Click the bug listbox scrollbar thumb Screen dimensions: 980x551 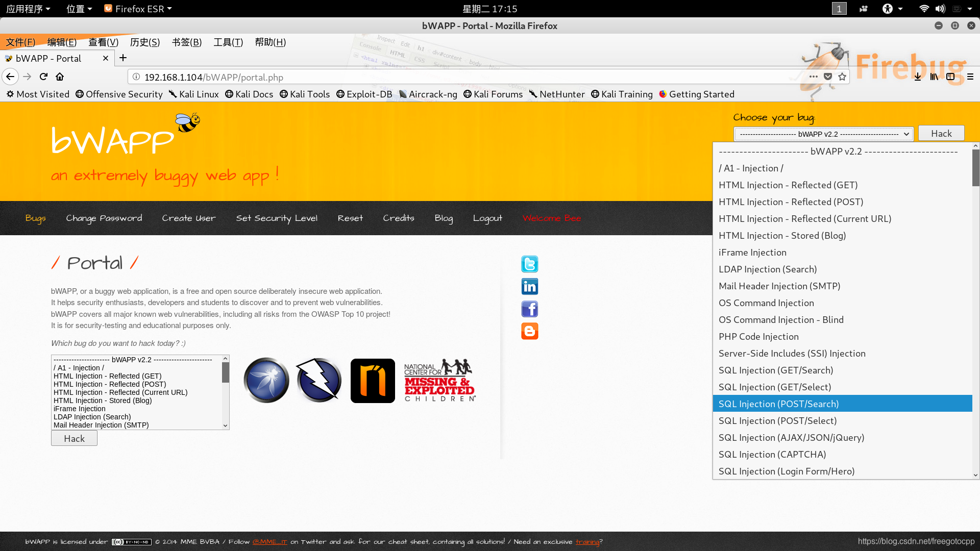[x=225, y=372]
